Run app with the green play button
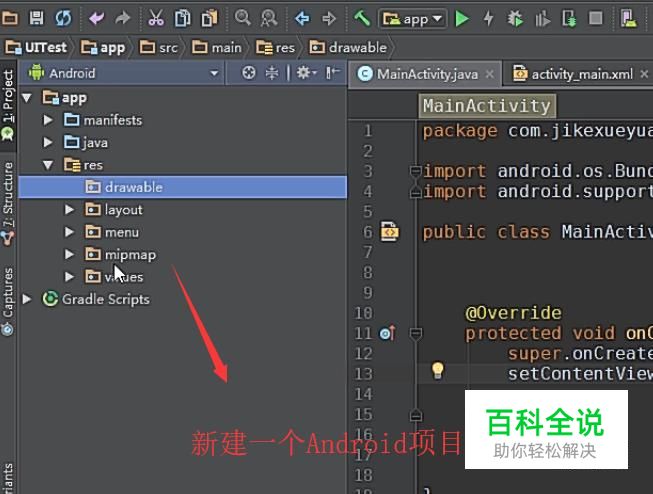Screen dimensions: 653x494 pyautogui.click(x=462, y=19)
